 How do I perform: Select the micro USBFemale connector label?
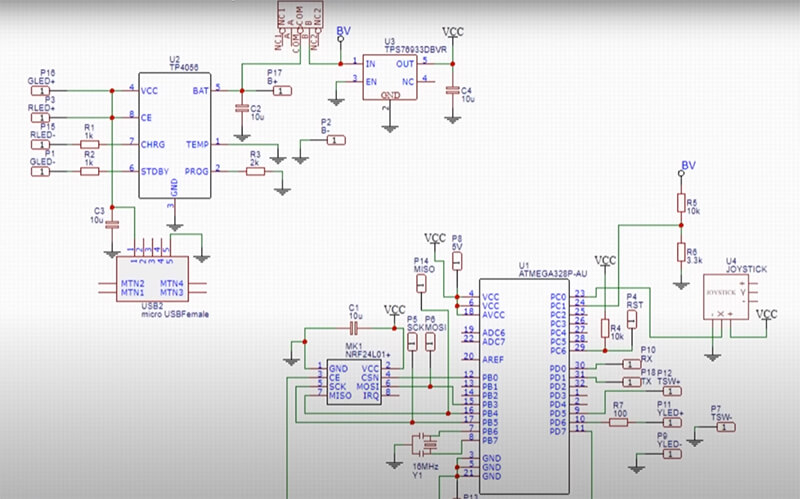coord(175,314)
